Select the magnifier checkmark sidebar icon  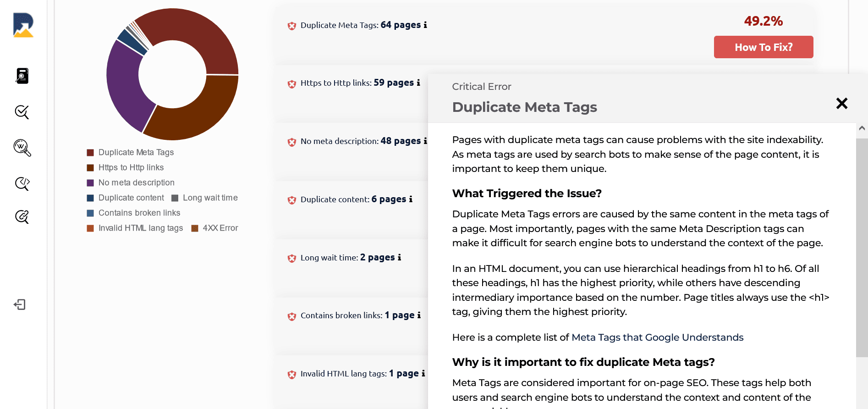[22, 112]
